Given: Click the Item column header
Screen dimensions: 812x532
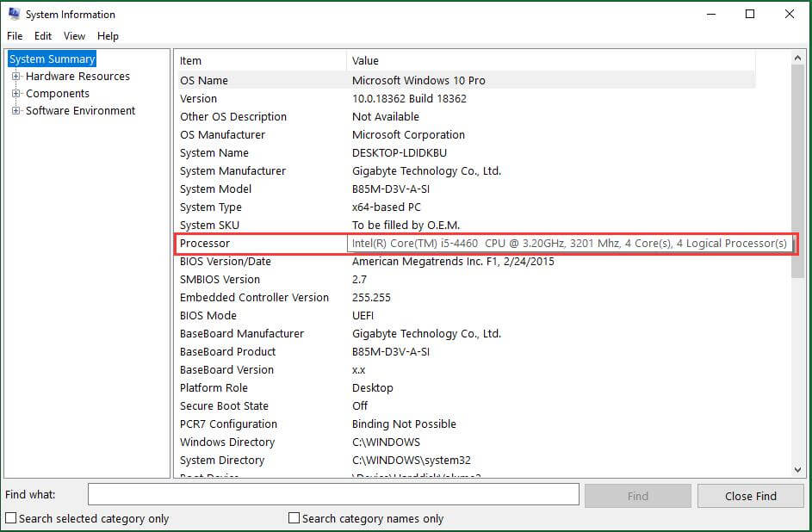Looking at the screenshot, I should [261, 60].
